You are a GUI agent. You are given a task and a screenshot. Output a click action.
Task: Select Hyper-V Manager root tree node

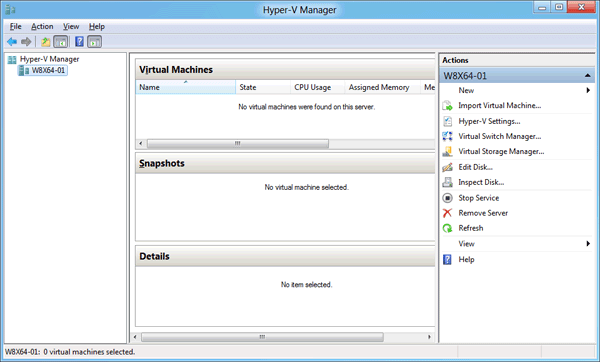49,59
